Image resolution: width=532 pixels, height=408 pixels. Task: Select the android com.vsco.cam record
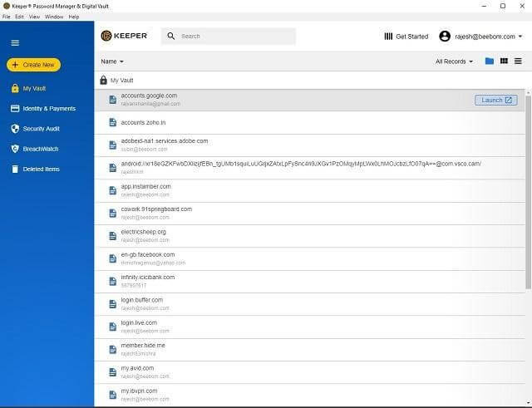tap(310, 168)
